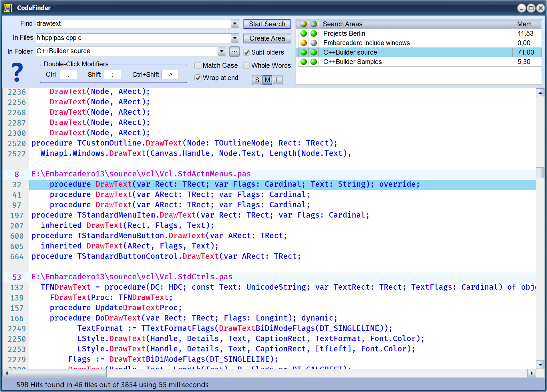Screen dimensions: 547x392
Task: Click the Start Search button
Action: [x=267, y=24]
